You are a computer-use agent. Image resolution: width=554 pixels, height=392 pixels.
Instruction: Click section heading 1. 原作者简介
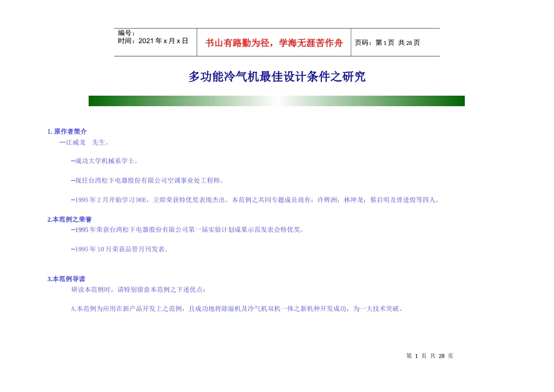click(67, 131)
